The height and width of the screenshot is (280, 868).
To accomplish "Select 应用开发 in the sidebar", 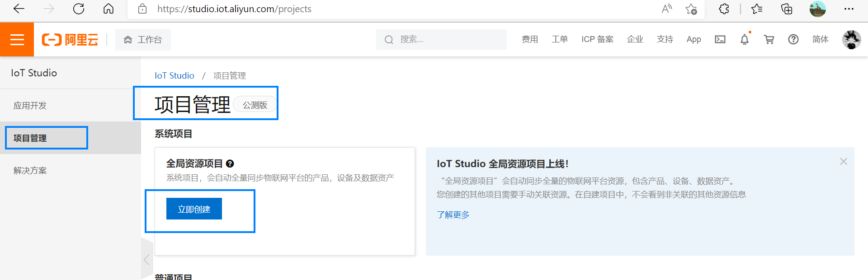I will [71, 105].
